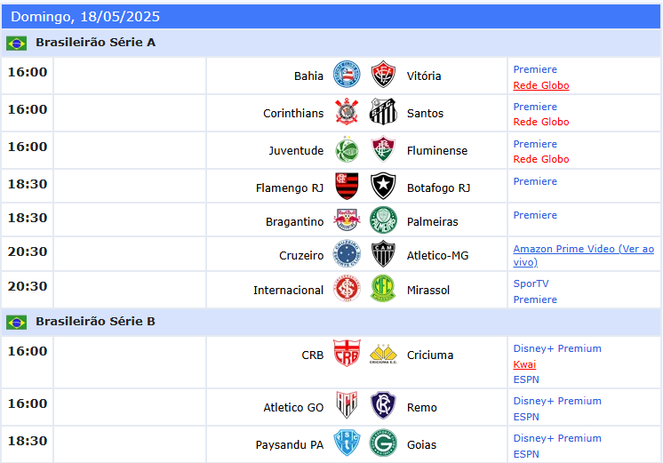The image size is (663, 463).
Task: Select the Brasileirão Série B heading
Action: point(95,321)
